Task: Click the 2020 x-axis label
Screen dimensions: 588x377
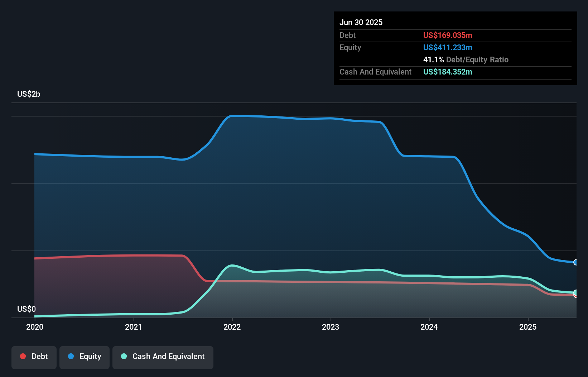Action: (x=35, y=327)
